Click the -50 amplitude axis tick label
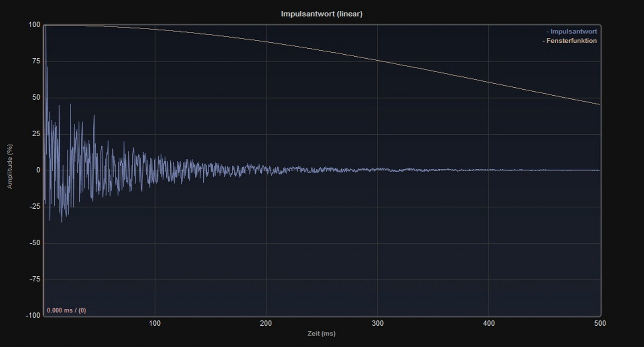 pos(35,243)
